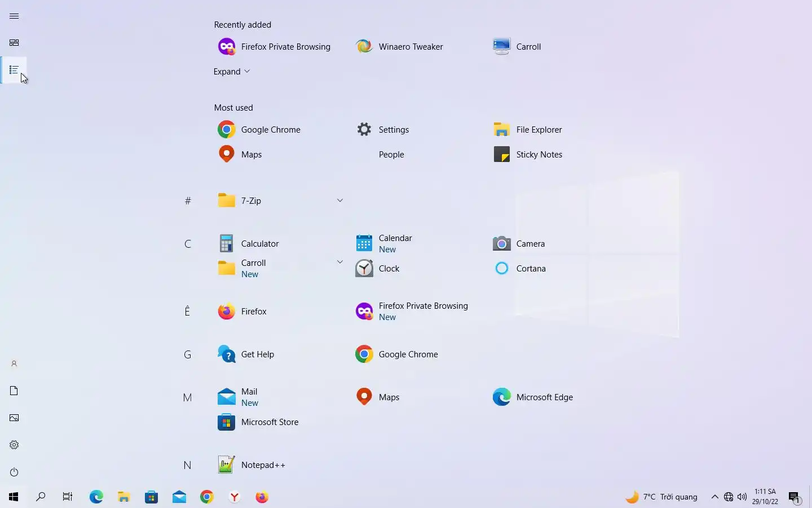Expand the Carroll folder chevron
812x508 pixels.
click(340, 262)
